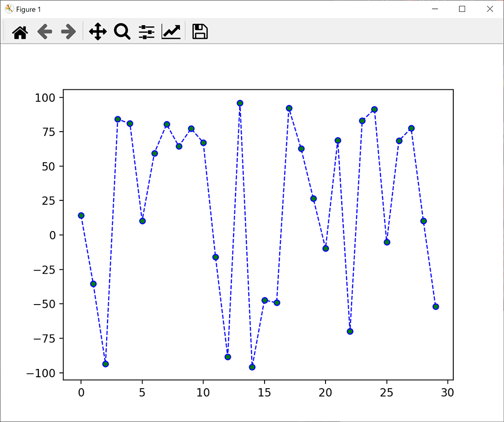Click the x-axis label '10'
This screenshot has width=504, height=422.
tap(203, 393)
